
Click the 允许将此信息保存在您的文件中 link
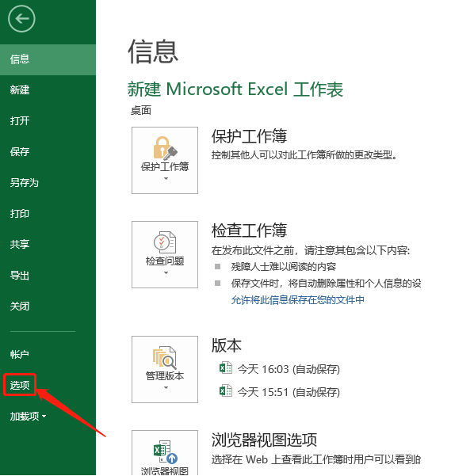point(298,300)
